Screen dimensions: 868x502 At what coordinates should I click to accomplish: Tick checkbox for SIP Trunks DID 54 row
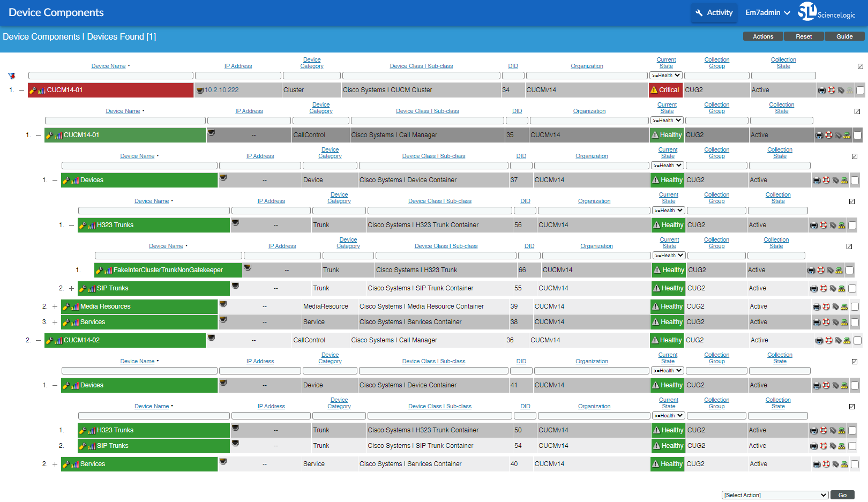852,446
